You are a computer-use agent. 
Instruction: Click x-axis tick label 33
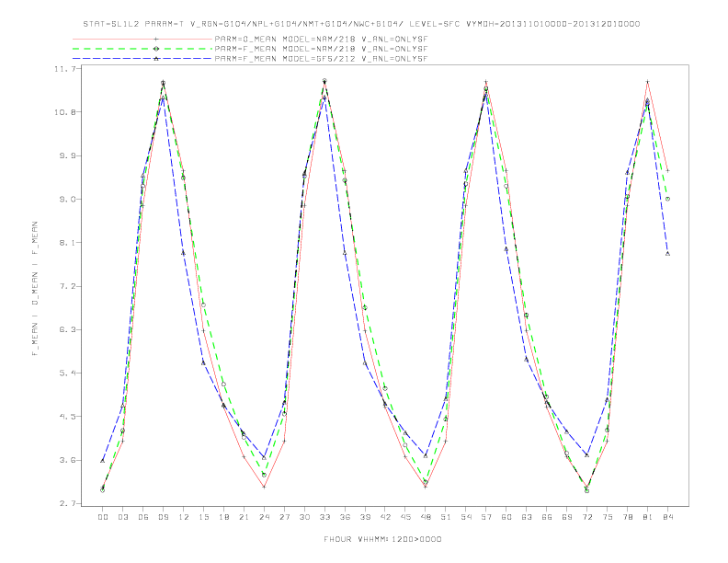click(324, 517)
